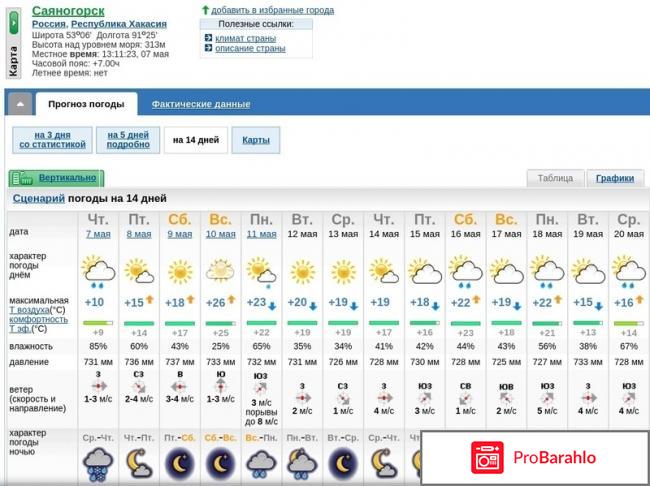Open на 3 дня со статистикой forecast
The image size is (650, 486).
tap(52, 140)
